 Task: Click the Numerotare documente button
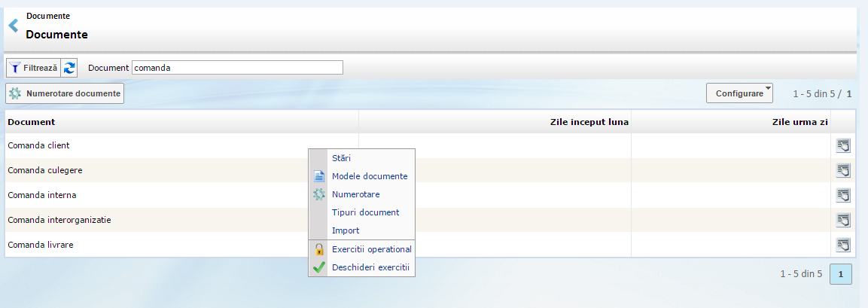[65, 94]
